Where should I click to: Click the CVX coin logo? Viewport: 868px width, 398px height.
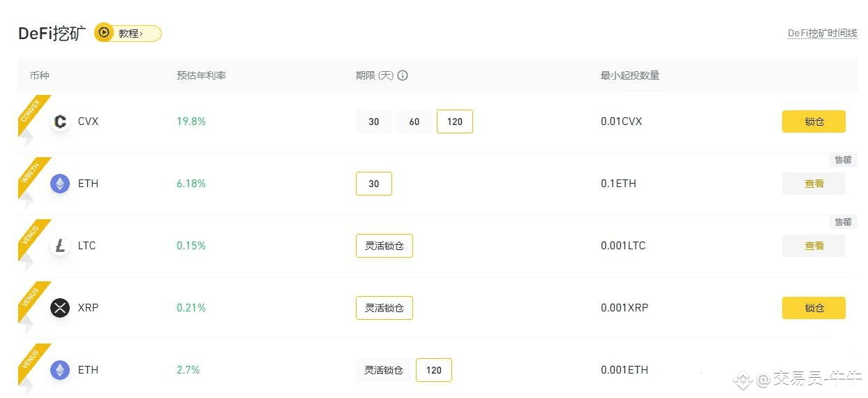coord(60,121)
